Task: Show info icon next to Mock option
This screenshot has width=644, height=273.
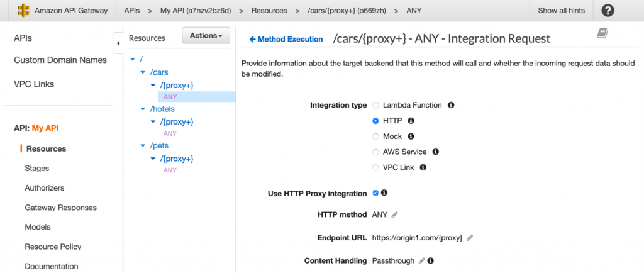Action: [x=410, y=136]
